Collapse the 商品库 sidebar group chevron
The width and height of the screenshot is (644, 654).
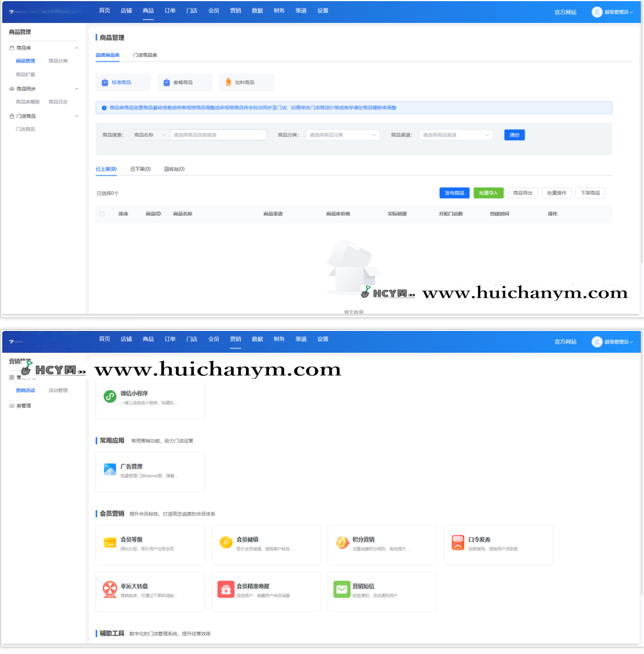click(77, 48)
